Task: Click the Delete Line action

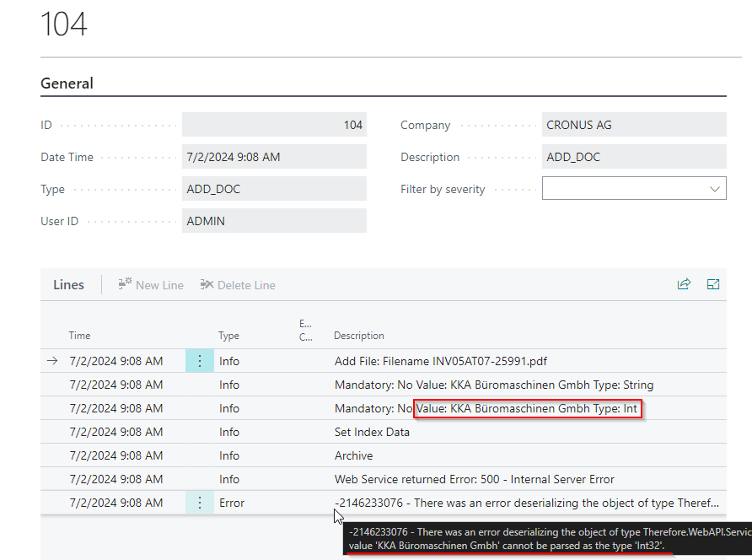Action: 238,285
